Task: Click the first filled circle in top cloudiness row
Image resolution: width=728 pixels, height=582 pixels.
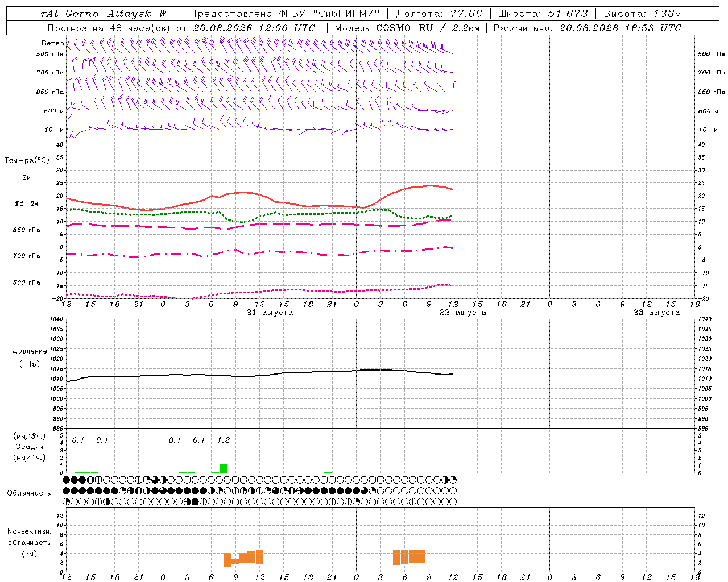Action: coord(66,480)
